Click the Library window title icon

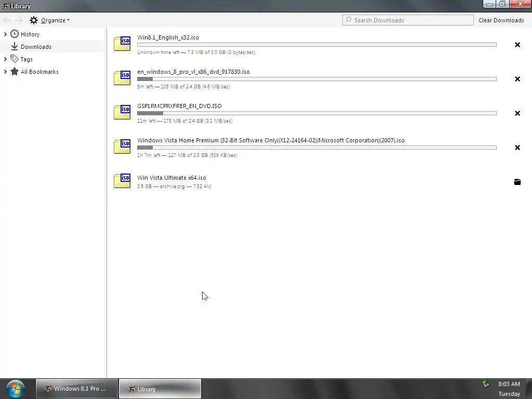coord(5,6)
